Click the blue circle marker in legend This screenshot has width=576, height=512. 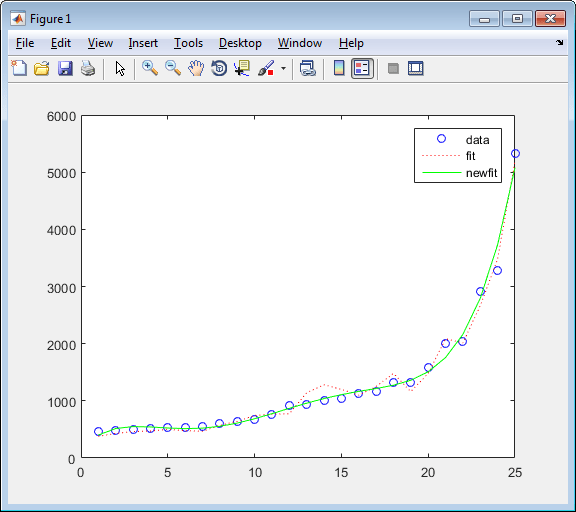pyautogui.click(x=441, y=138)
